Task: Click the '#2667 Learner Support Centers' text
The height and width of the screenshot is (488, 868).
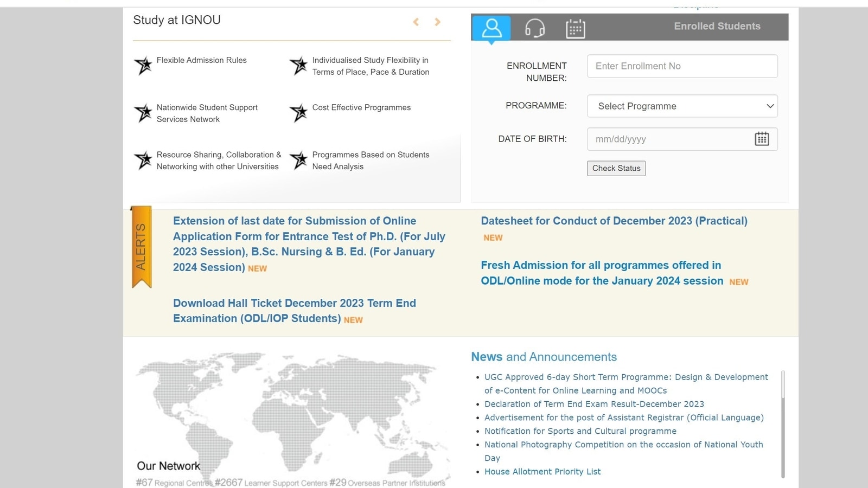Action: tap(271, 483)
